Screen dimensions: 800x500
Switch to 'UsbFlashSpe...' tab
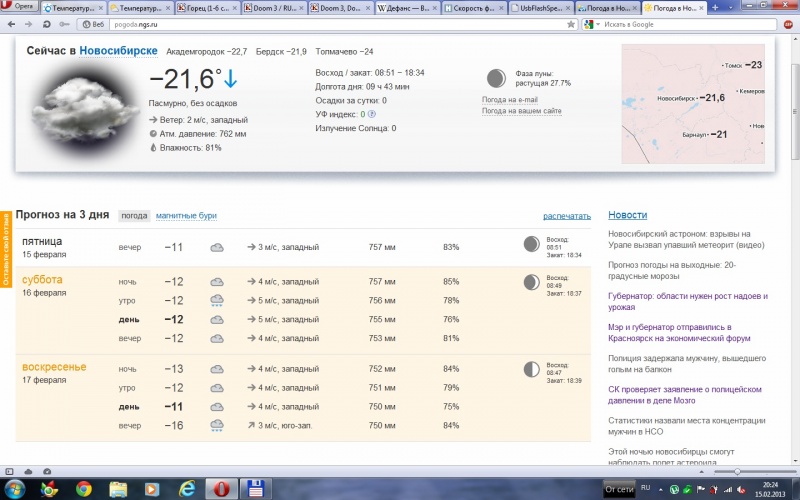click(x=541, y=8)
